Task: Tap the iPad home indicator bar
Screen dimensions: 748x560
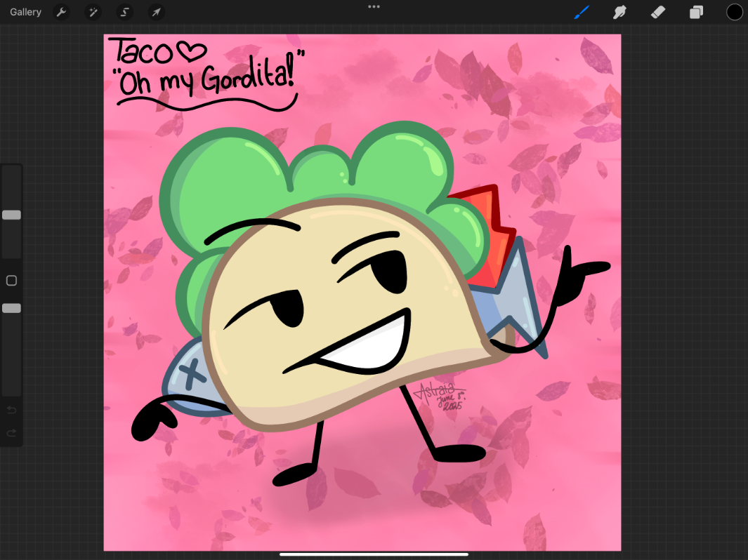Action: [x=374, y=554]
